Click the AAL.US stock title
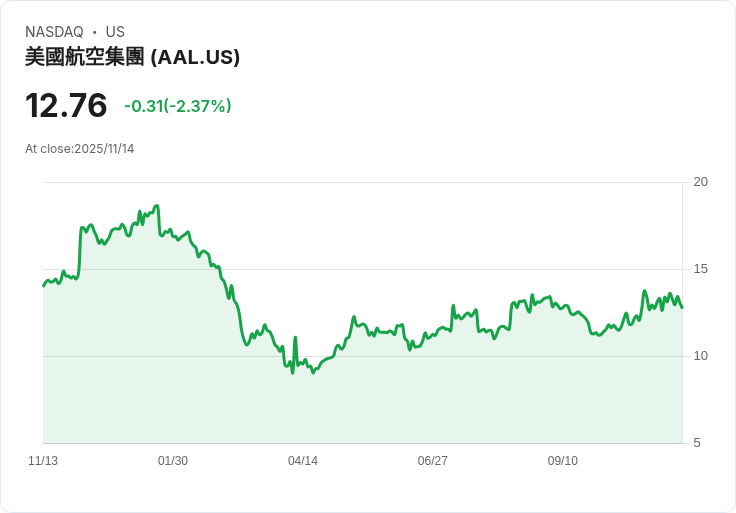736x513 pixels. (x=132, y=57)
